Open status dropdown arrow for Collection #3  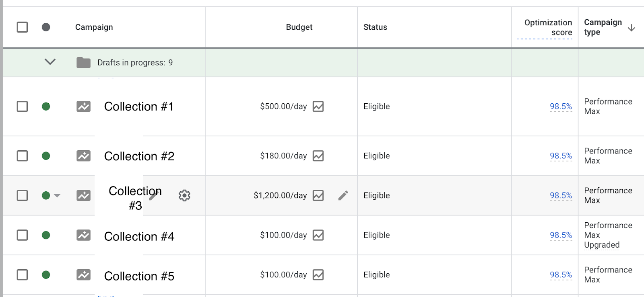(x=57, y=196)
